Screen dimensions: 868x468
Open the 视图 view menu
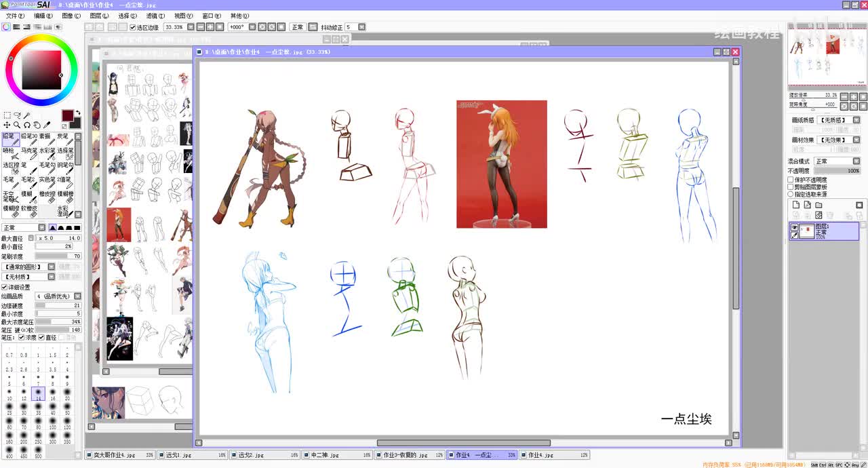point(183,16)
